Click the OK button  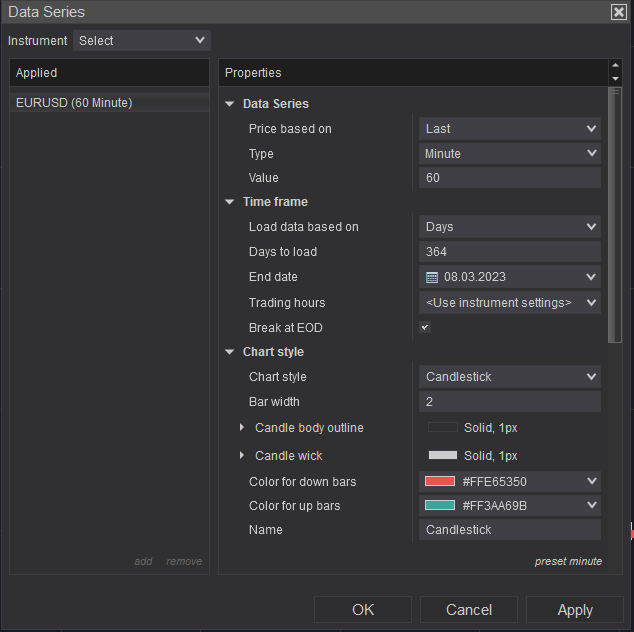(x=363, y=610)
